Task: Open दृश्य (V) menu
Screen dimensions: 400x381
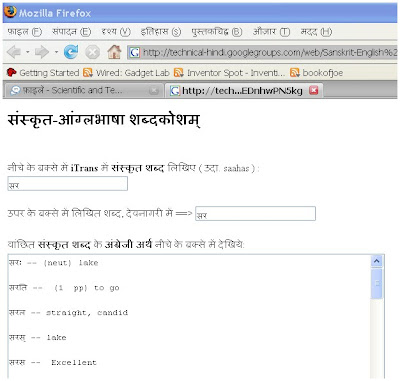Action: (116, 32)
